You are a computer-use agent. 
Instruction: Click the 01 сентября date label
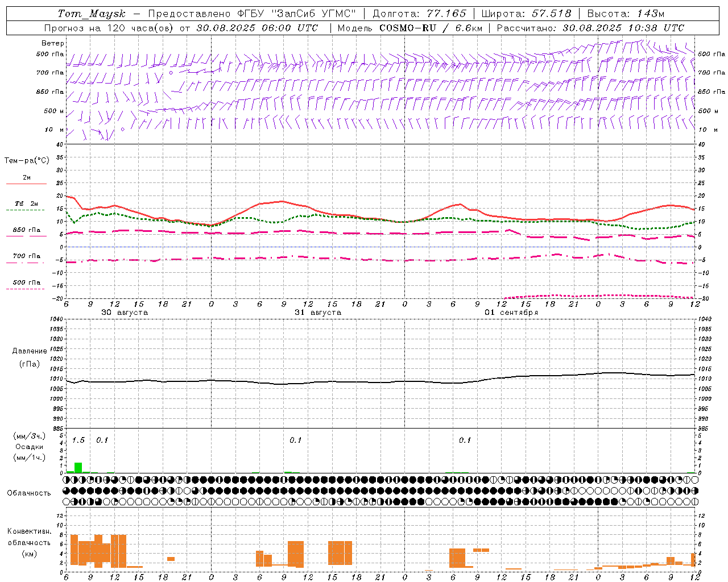coord(511,313)
